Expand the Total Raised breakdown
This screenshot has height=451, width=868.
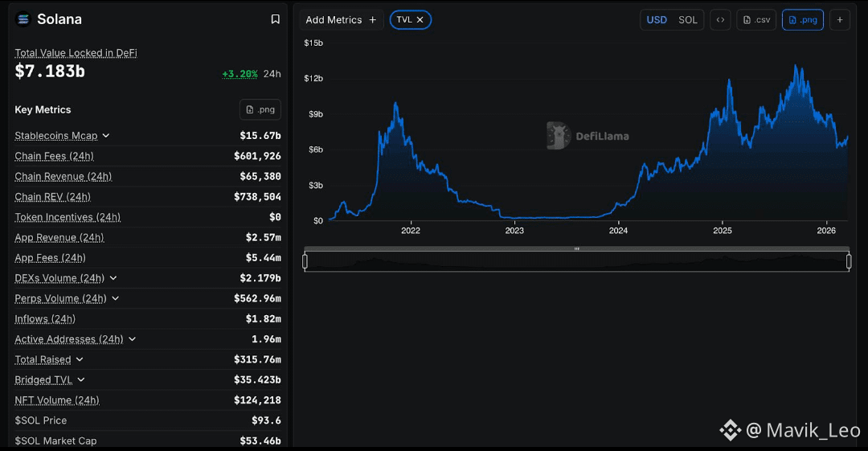80,359
